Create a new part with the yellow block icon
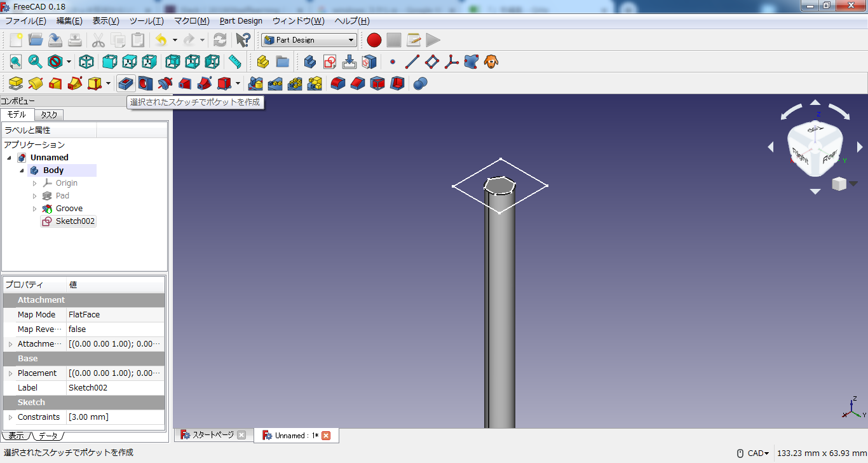Viewport: 868px width, 463px height. click(x=263, y=62)
